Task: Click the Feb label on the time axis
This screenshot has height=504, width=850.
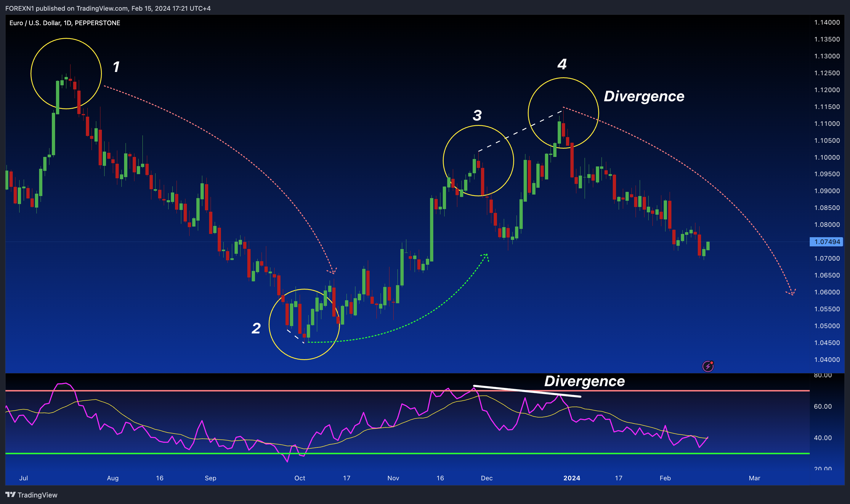Action: [665, 478]
